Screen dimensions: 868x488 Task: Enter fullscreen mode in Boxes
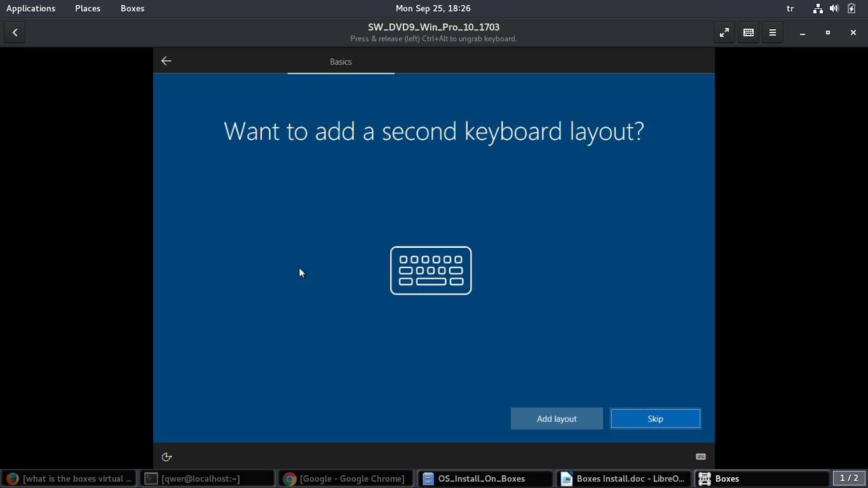[724, 32]
